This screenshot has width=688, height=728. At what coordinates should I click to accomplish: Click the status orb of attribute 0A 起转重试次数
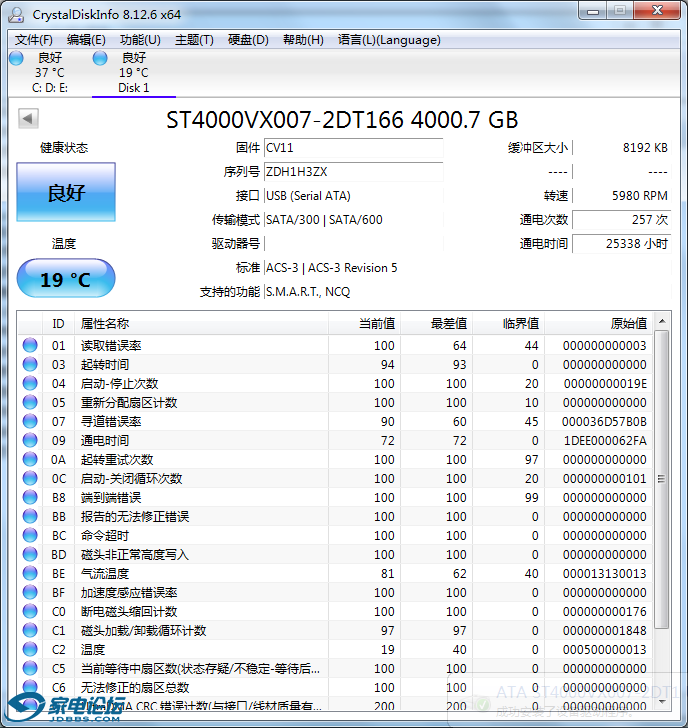coord(30,459)
